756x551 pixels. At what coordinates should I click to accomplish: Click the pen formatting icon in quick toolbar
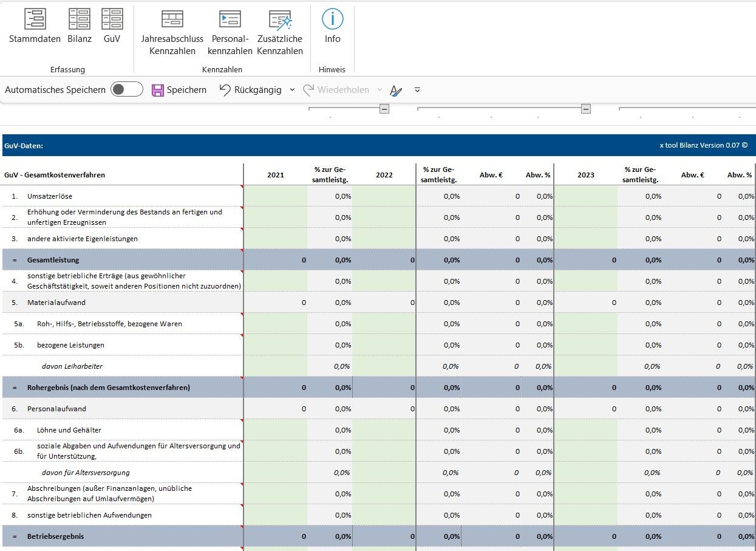(396, 91)
